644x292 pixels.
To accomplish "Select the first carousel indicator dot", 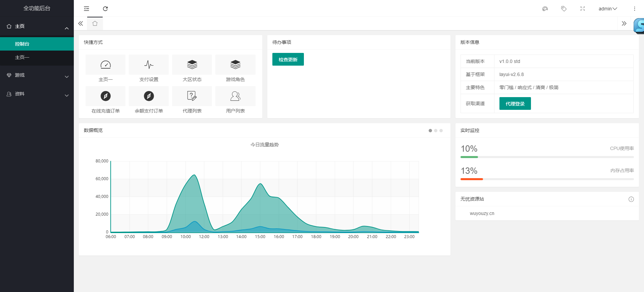I will tap(430, 131).
